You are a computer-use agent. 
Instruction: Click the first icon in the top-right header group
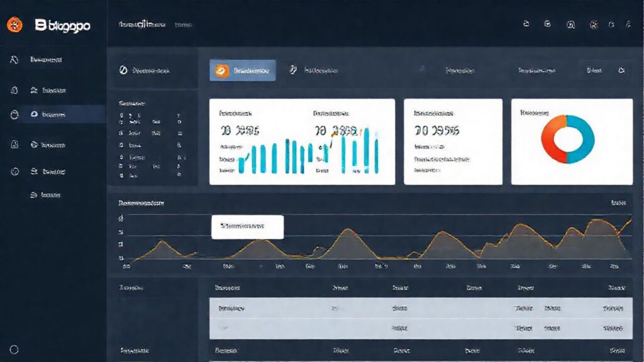coord(526,24)
